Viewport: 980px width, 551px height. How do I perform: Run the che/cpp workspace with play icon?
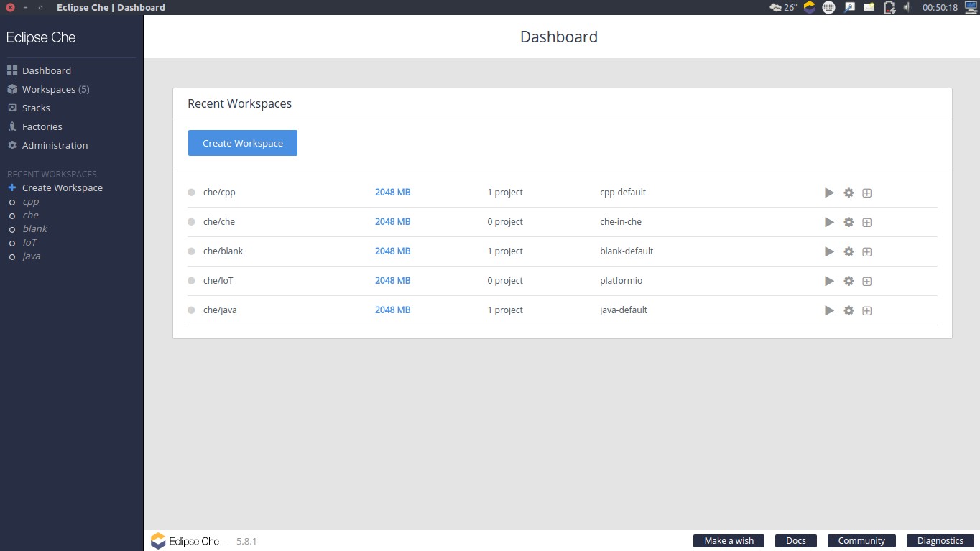(x=829, y=193)
